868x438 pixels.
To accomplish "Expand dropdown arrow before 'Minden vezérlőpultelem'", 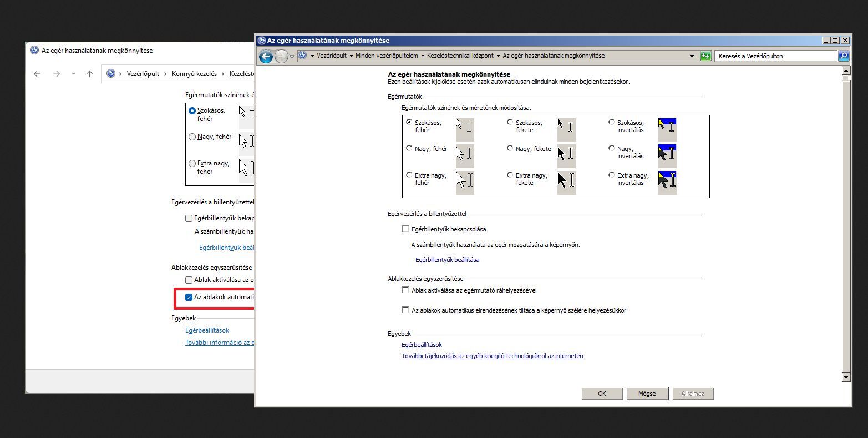I will (x=351, y=56).
